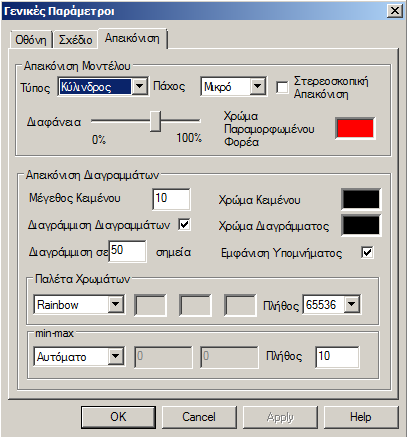Open the Πλήθος 65536 dropdown
Image resolution: width=407 pixels, height=437 pixels.
click(x=331, y=304)
